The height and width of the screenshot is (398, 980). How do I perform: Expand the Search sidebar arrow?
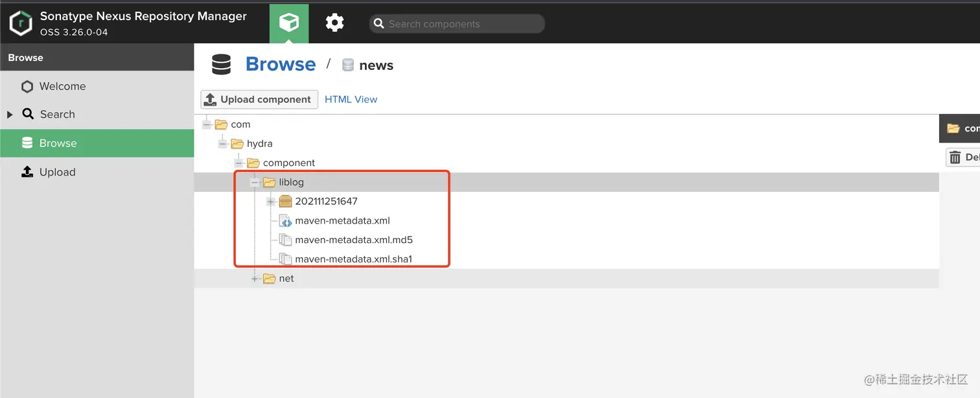10,115
